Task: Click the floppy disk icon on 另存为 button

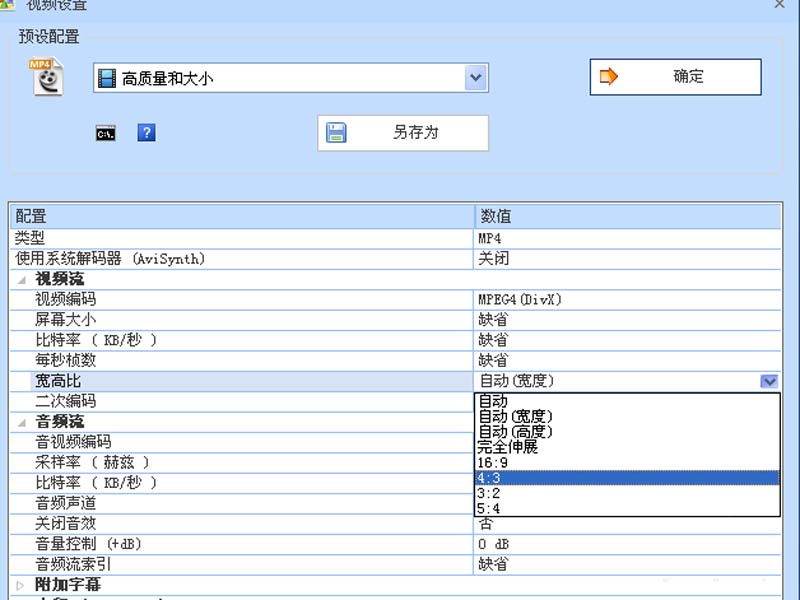Action: [337, 132]
